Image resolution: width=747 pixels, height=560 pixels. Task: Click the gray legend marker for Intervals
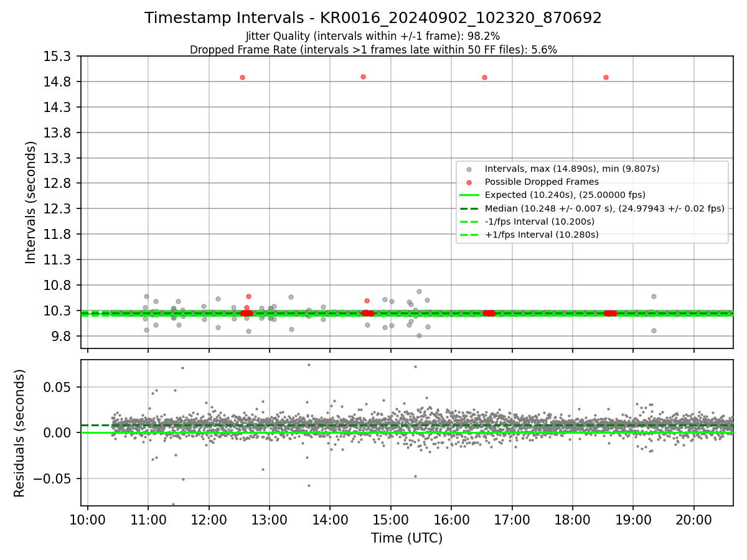click(469, 169)
